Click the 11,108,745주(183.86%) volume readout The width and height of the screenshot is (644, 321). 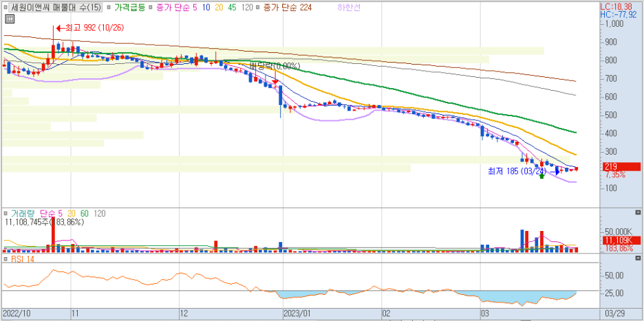44,222
